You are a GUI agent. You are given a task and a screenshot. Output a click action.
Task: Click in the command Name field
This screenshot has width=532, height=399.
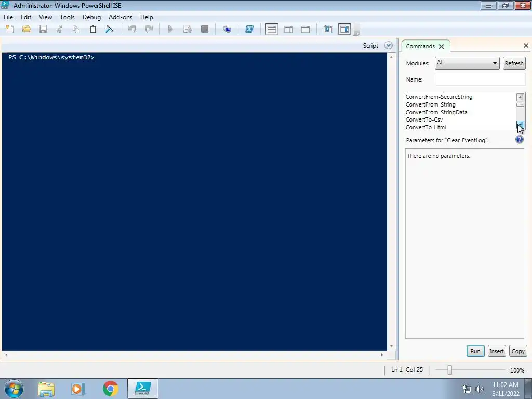(x=480, y=79)
